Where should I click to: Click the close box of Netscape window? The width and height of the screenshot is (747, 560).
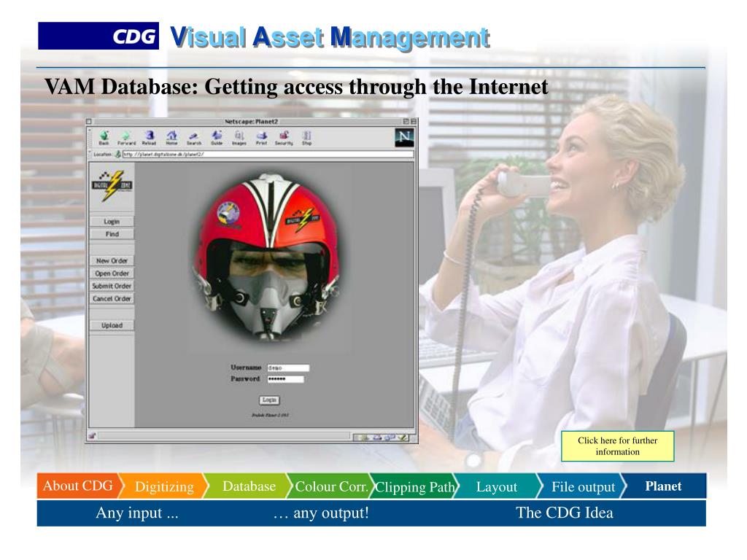point(89,122)
